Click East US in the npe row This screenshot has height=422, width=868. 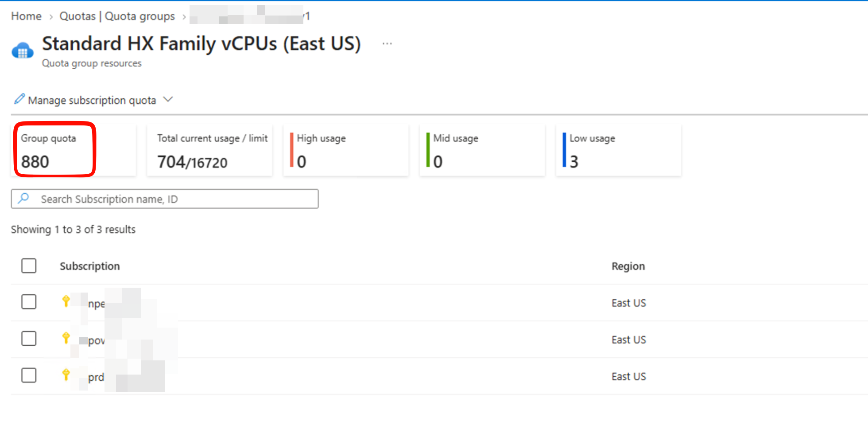pos(629,303)
